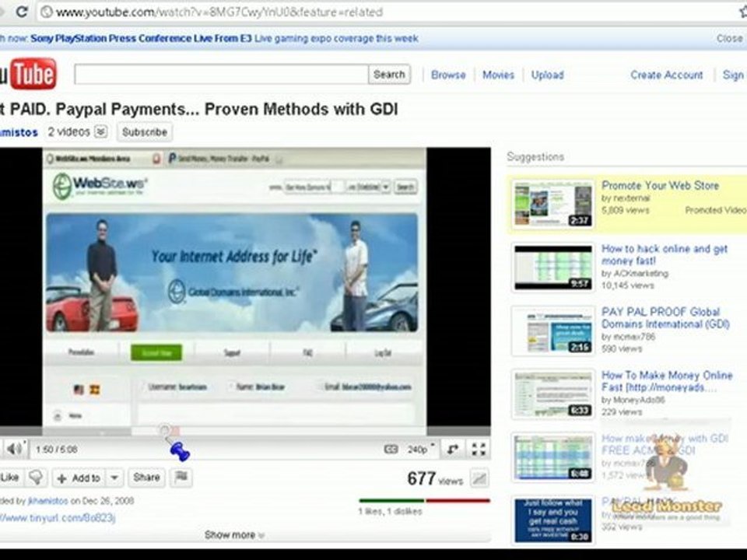Open the 6:48 duration suggestion thumbnail
747x560 pixels.
coord(553,457)
